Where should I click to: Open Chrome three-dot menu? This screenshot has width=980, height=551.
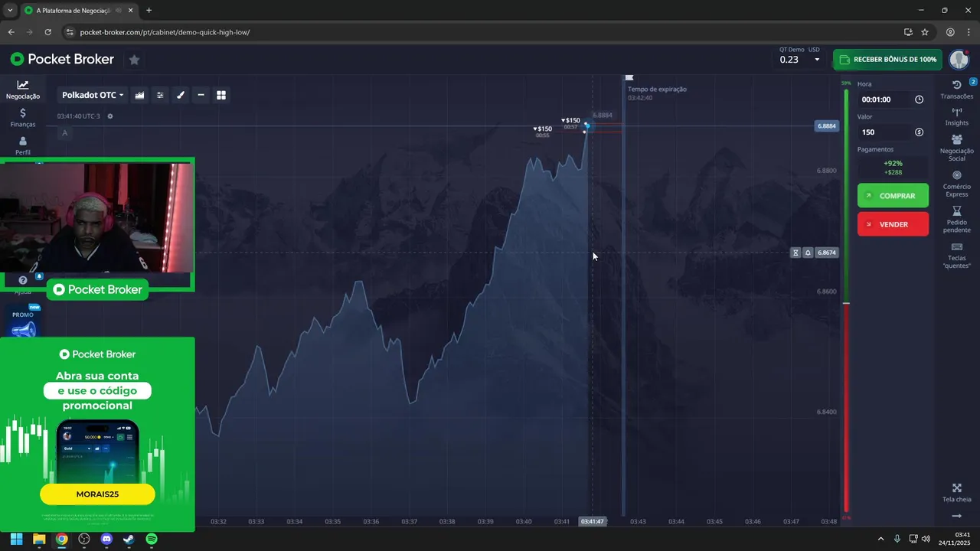pyautogui.click(x=969, y=32)
